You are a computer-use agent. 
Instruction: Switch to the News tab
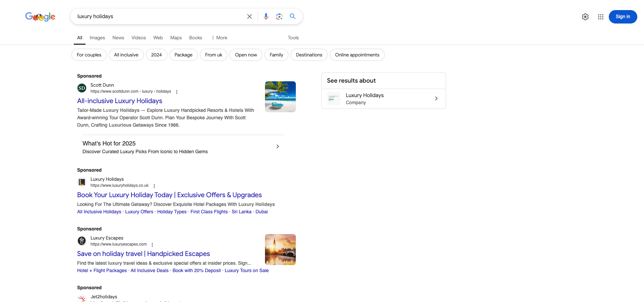click(x=118, y=38)
